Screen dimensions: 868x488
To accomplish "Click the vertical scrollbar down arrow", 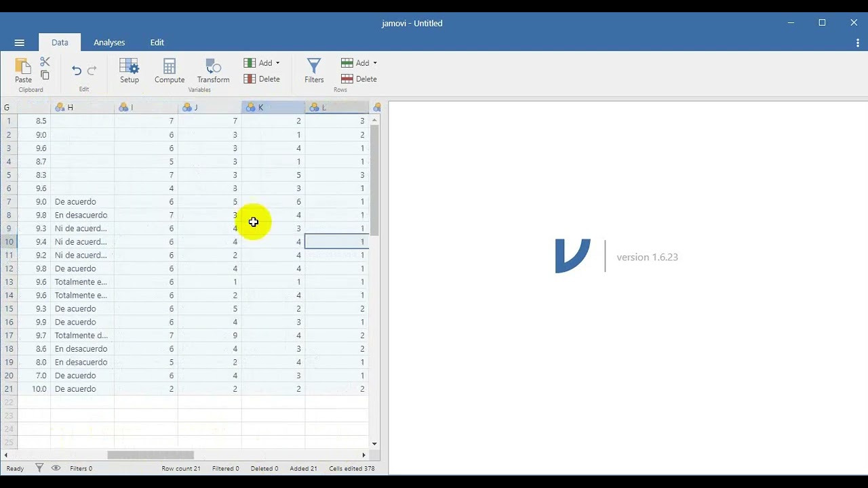I will coord(374,444).
